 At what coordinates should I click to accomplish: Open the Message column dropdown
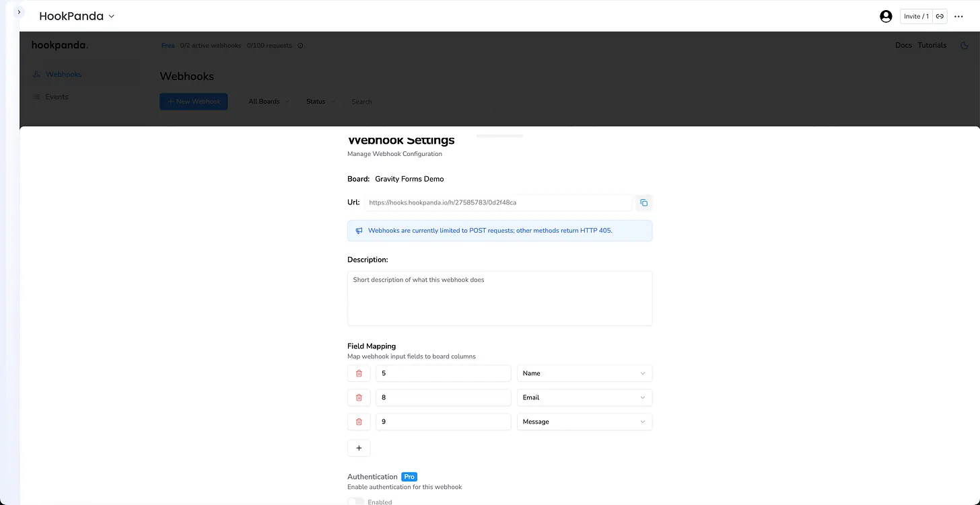(x=584, y=422)
